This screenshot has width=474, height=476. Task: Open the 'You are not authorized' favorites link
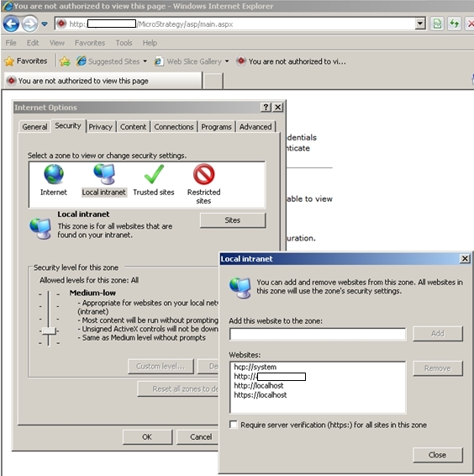point(292,61)
